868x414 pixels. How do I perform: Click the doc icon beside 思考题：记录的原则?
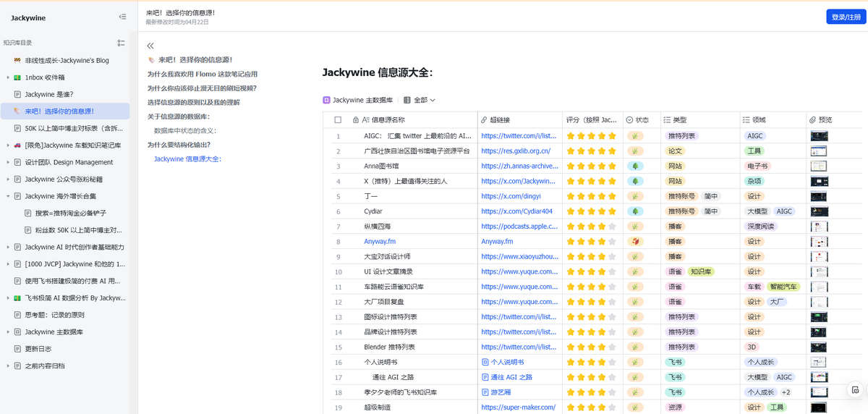click(x=17, y=315)
